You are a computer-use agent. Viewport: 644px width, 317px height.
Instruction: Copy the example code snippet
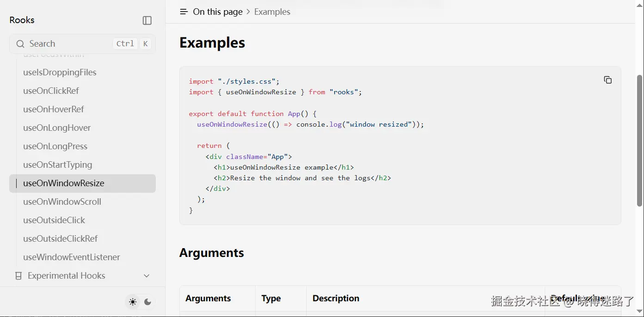point(607,80)
